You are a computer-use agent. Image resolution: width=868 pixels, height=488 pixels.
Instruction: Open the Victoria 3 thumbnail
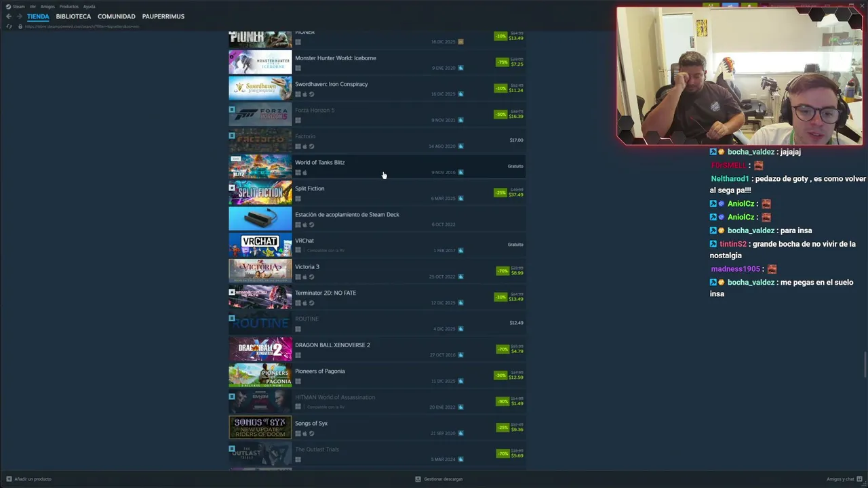(x=260, y=271)
